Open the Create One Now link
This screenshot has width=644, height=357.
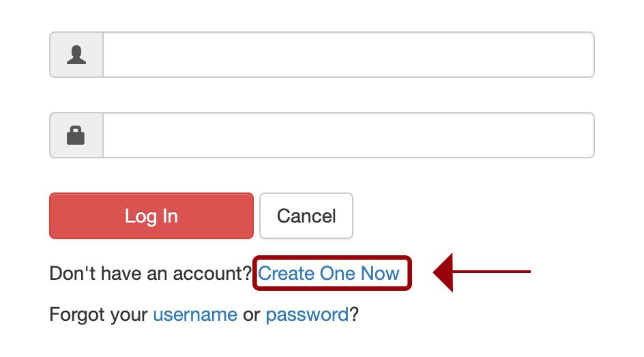tap(329, 273)
